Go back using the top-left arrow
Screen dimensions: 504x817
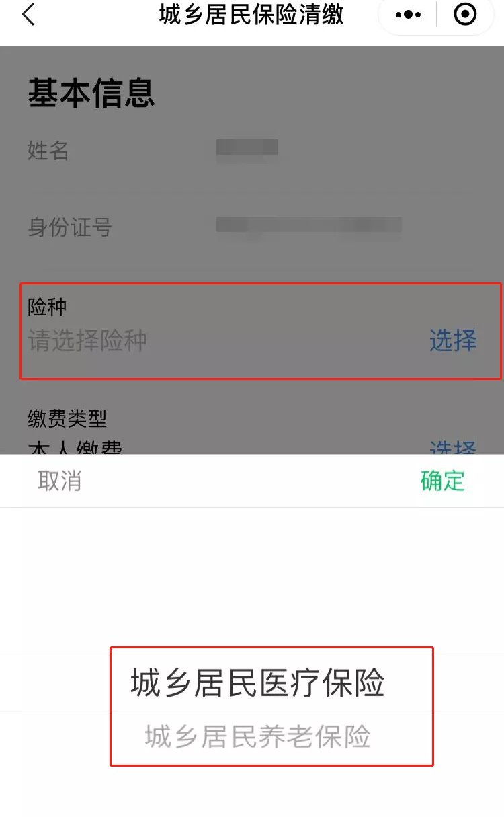28,14
